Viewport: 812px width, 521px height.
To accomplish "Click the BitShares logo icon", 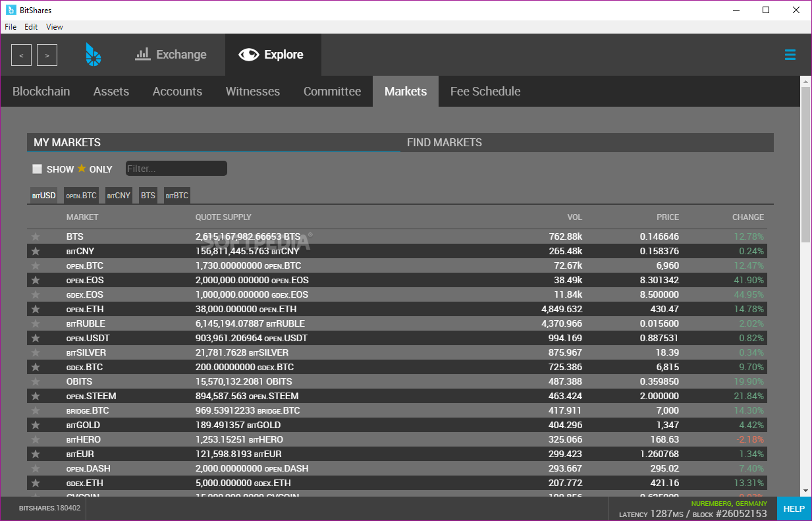I will (x=94, y=55).
